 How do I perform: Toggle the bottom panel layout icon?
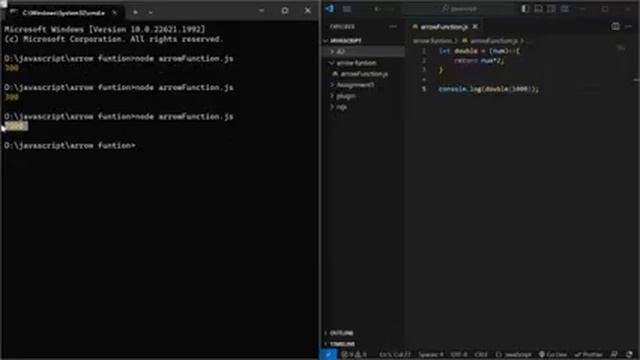pyautogui.click(x=538, y=9)
